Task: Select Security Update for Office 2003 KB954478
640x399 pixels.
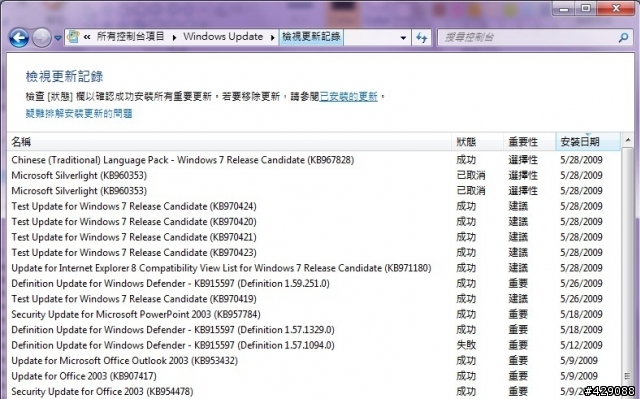Action: (314, 392)
